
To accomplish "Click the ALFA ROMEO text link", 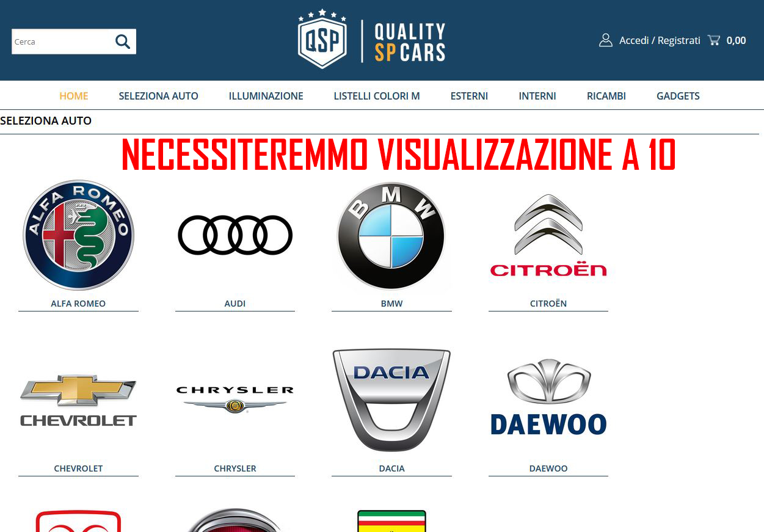I will [x=78, y=304].
